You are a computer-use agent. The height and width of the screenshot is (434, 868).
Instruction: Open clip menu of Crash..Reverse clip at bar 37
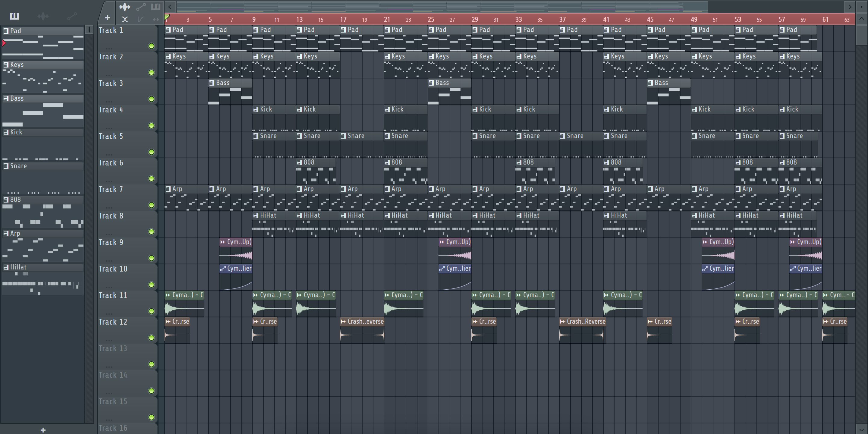pyautogui.click(x=562, y=322)
